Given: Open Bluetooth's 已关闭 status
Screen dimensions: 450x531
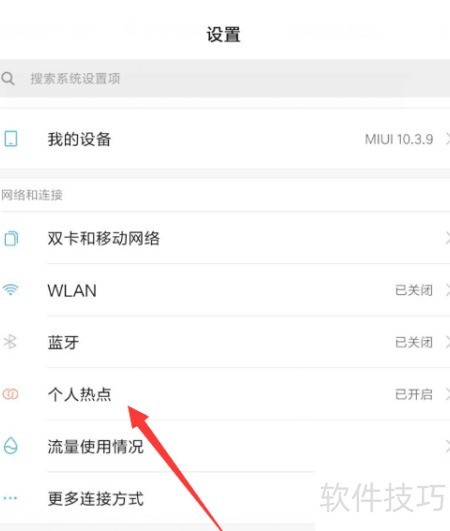Looking at the screenshot, I should click(x=414, y=342).
